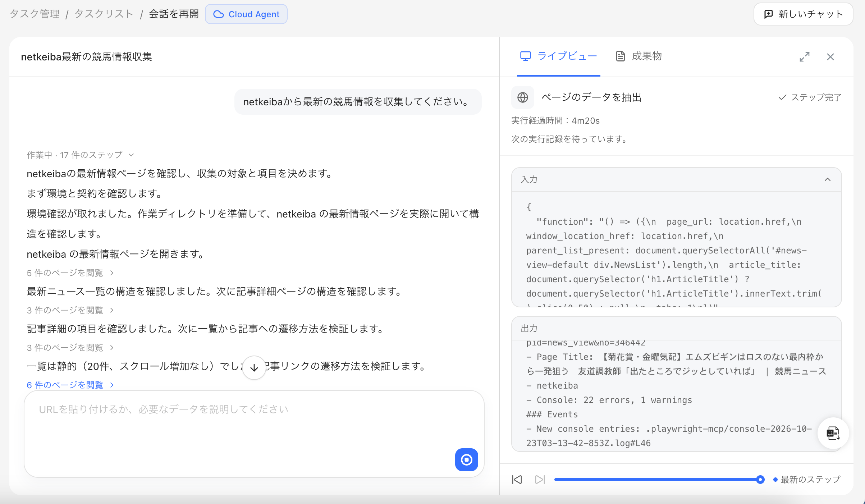Viewport: 865px width, 504px height.
Task: Click the expand live view panel icon
Action: pyautogui.click(x=805, y=57)
